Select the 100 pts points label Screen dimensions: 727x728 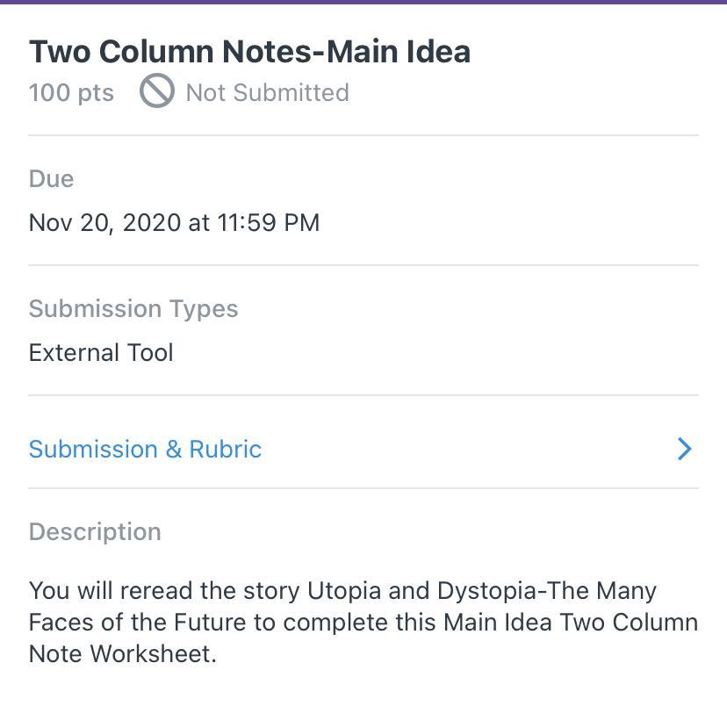pos(71,92)
